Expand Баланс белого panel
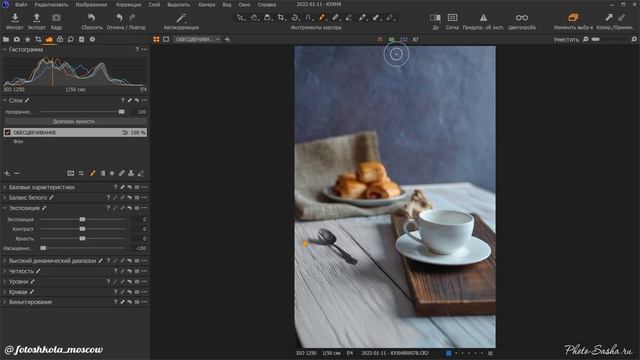 pyautogui.click(x=5, y=198)
